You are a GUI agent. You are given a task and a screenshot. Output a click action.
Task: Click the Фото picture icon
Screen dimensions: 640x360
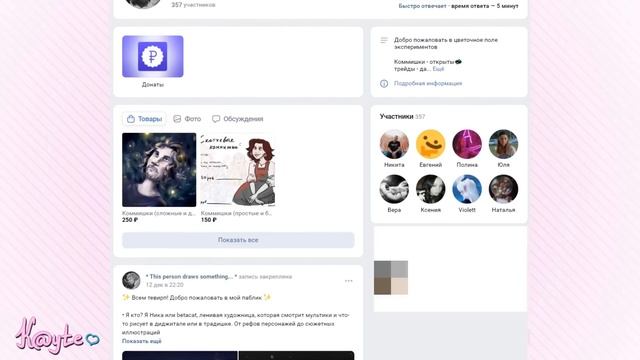[x=177, y=119]
